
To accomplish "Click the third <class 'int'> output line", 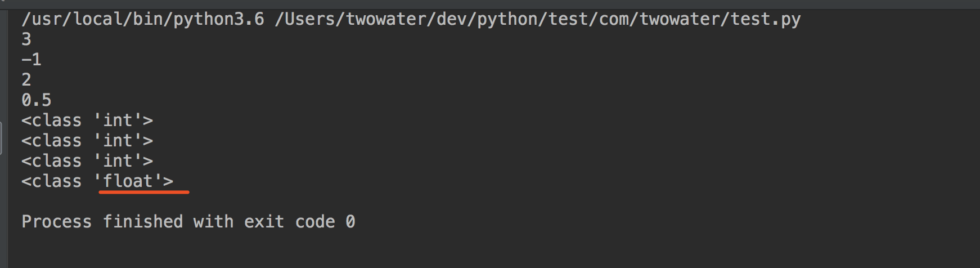I will (x=87, y=161).
